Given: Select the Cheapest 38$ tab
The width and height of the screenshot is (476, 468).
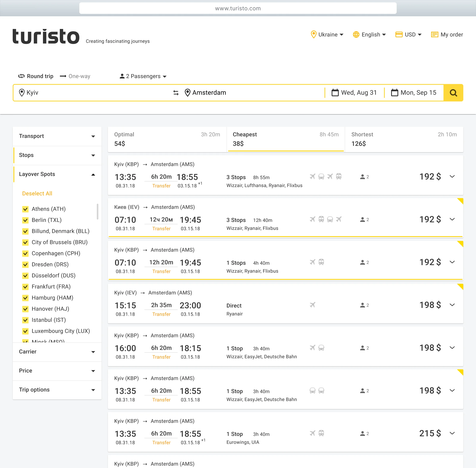Looking at the screenshot, I should (286, 139).
